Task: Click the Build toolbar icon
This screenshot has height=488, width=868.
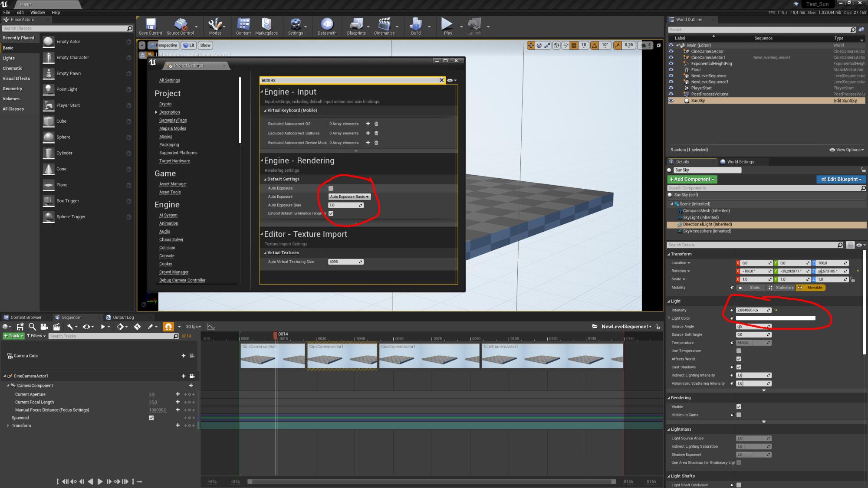Action: [x=416, y=26]
